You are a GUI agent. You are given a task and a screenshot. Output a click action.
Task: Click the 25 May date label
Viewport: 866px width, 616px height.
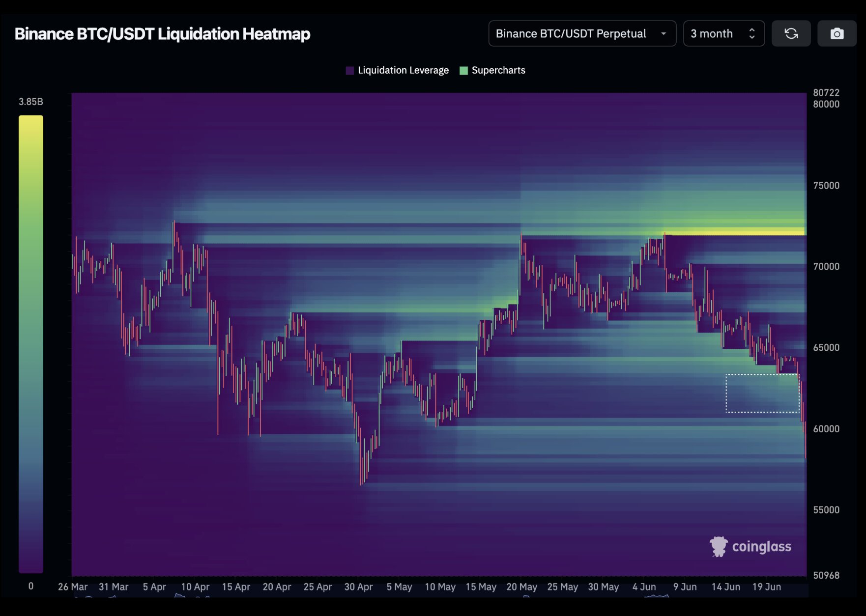pyautogui.click(x=562, y=587)
